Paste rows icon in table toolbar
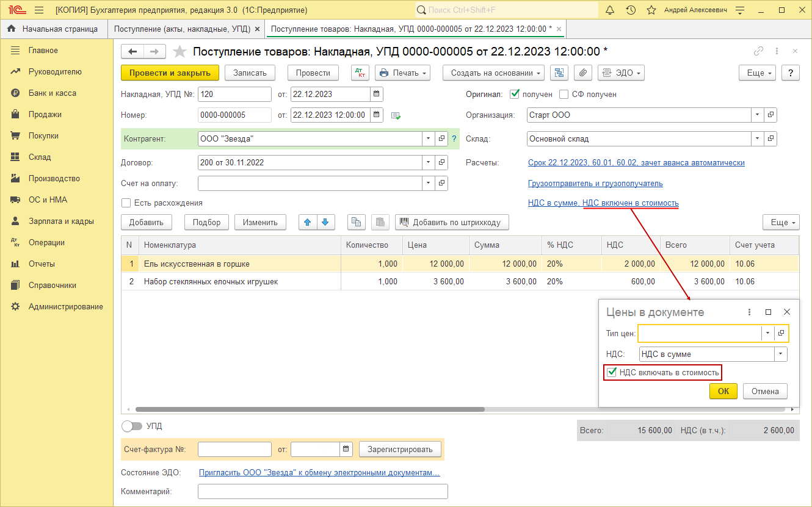 (x=380, y=222)
